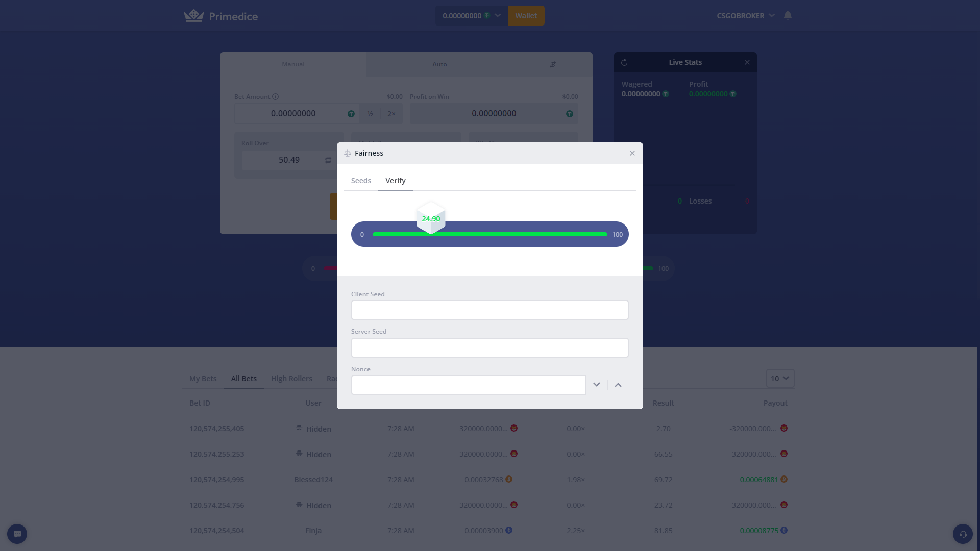Image resolution: width=980 pixels, height=551 pixels.
Task: Close the Fairness dialog
Action: coord(632,153)
